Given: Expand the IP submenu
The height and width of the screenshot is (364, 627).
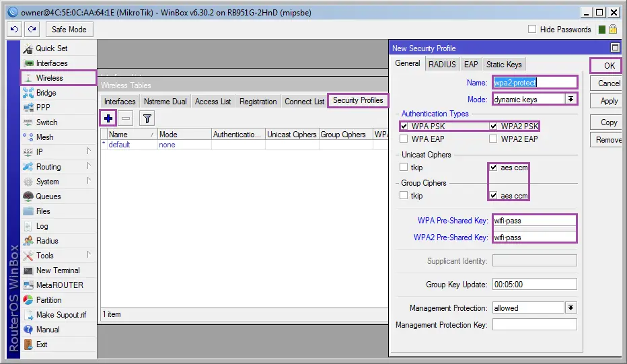Looking at the screenshot, I should coord(89,151).
